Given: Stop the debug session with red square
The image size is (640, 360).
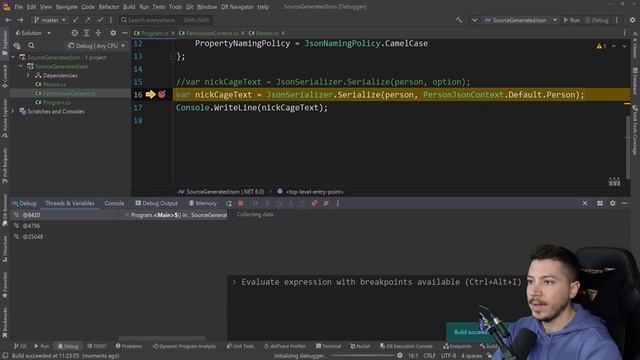Looking at the screenshot, I should click(241, 203).
